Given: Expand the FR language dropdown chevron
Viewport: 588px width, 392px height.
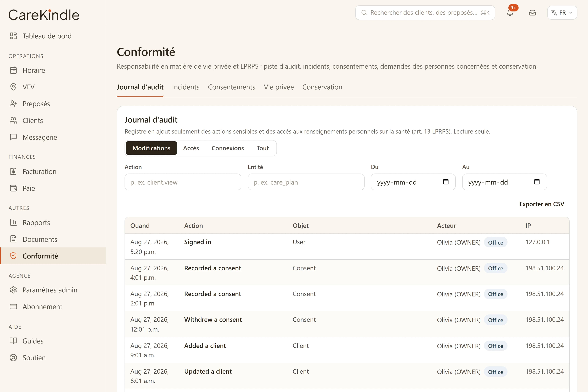Looking at the screenshot, I should click(571, 13).
